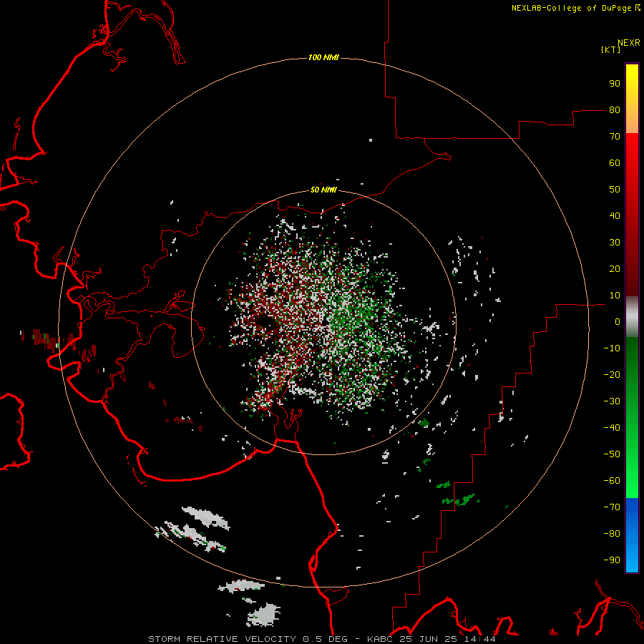Click the positive 80 knot scale label

[615, 110]
